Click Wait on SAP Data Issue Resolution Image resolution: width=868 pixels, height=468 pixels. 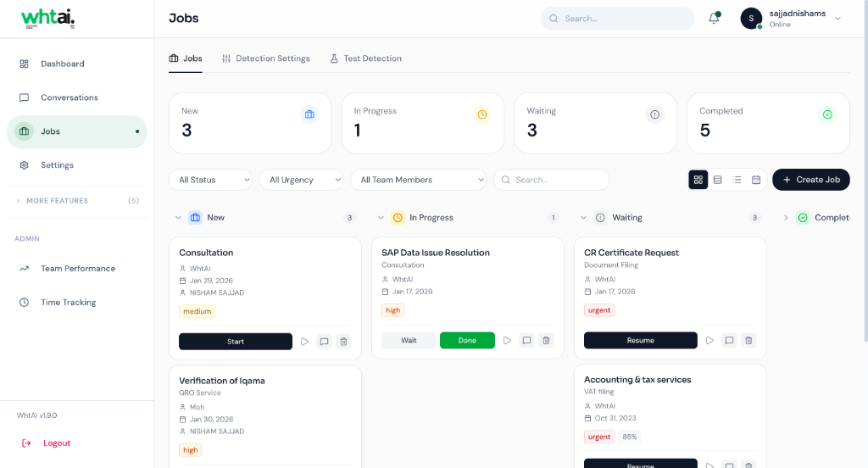click(x=409, y=341)
